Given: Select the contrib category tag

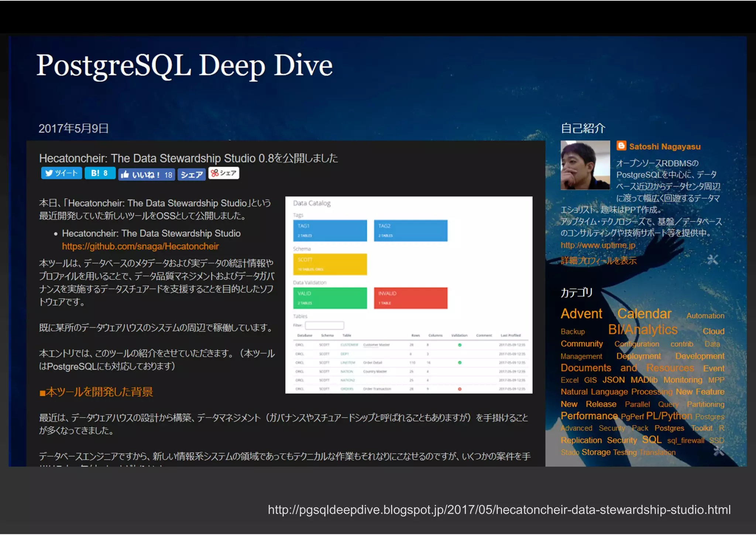Looking at the screenshot, I should point(681,344).
